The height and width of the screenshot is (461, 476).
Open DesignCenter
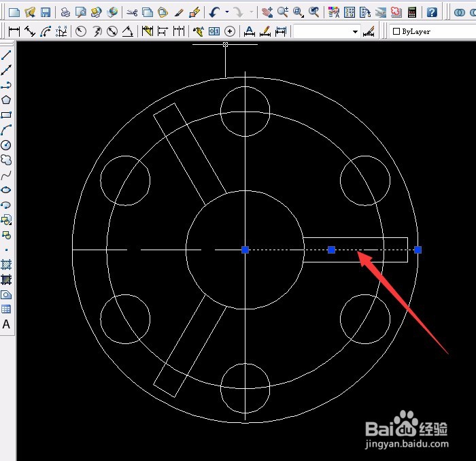pos(350,12)
